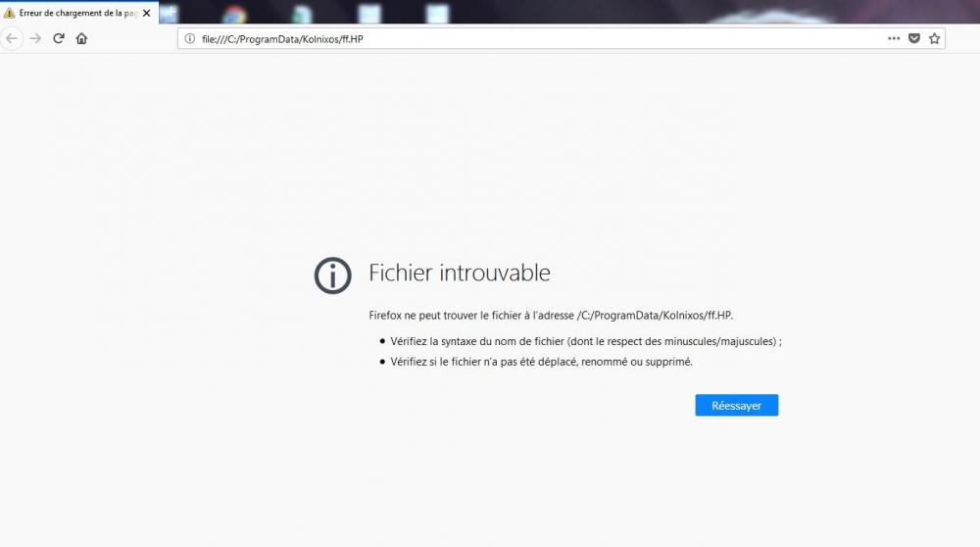The image size is (980, 547).
Task: Save page to Pocket
Action: pos(913,39)
